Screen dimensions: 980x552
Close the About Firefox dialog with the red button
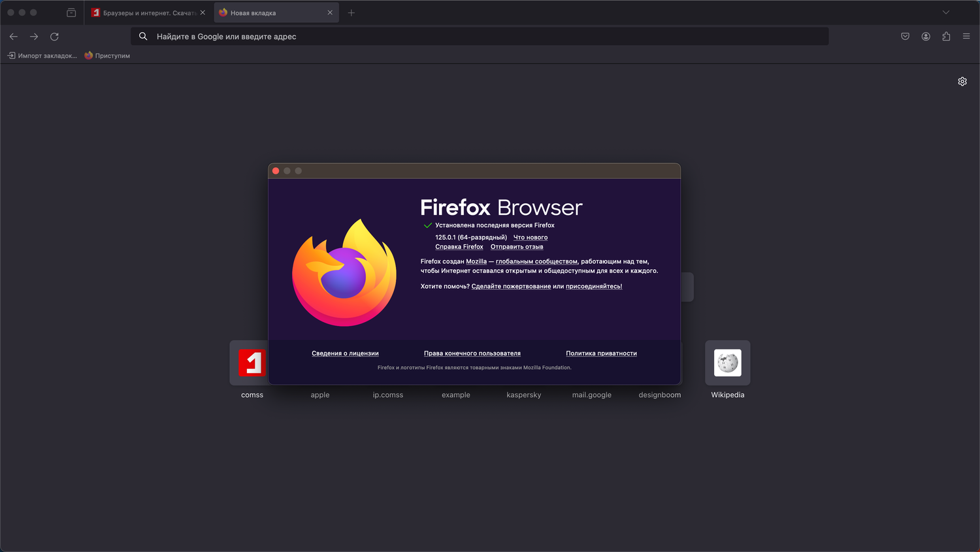click(276, 171)
